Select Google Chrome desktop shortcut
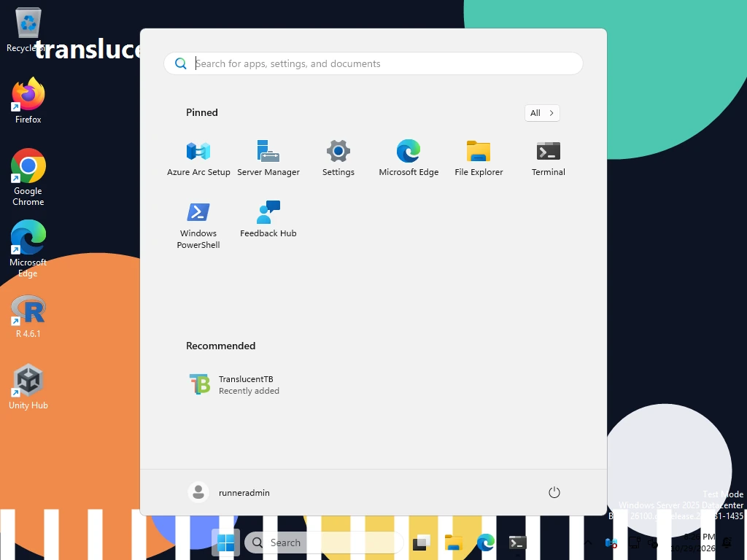 [x=28, y=177]
